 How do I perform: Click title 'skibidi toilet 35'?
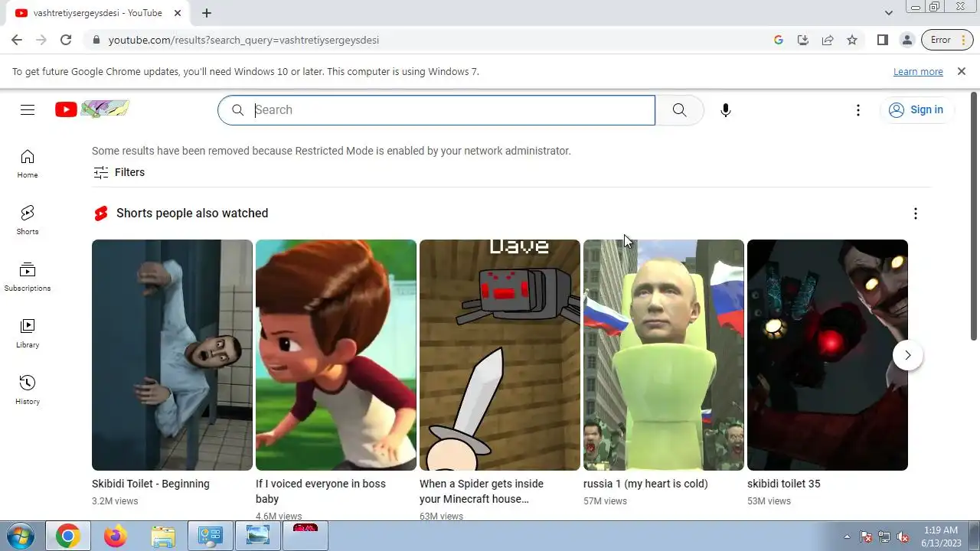coord(784,484)
